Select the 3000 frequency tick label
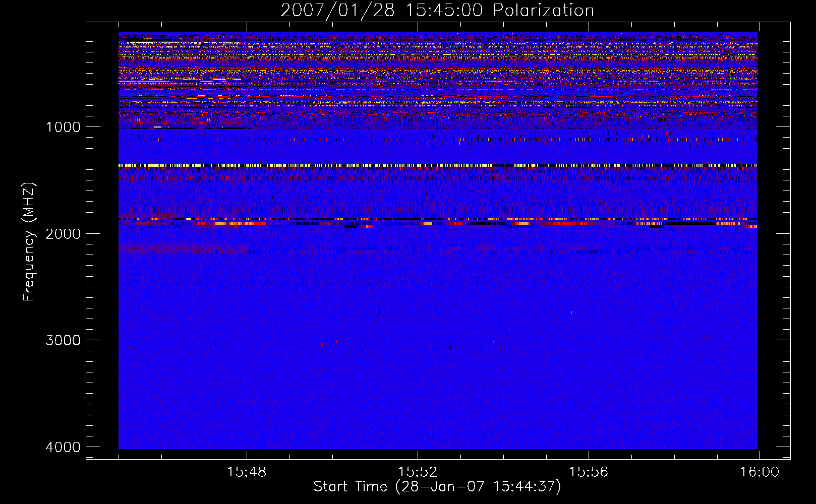Image resolution: width=816 pixels, height=504 pixels. (x=63, y=340)
